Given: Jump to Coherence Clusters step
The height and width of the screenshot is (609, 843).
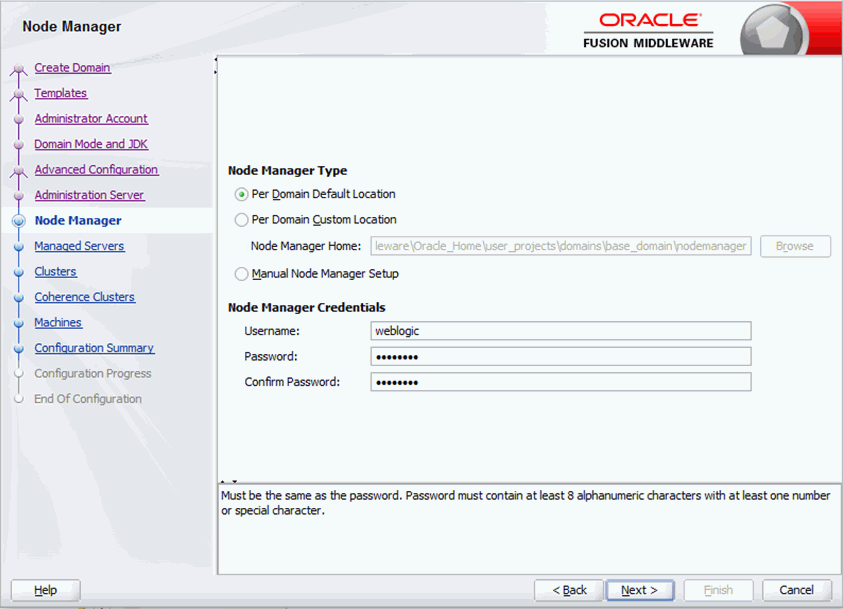Looking at the screenshot, I should tap(84, 297).
